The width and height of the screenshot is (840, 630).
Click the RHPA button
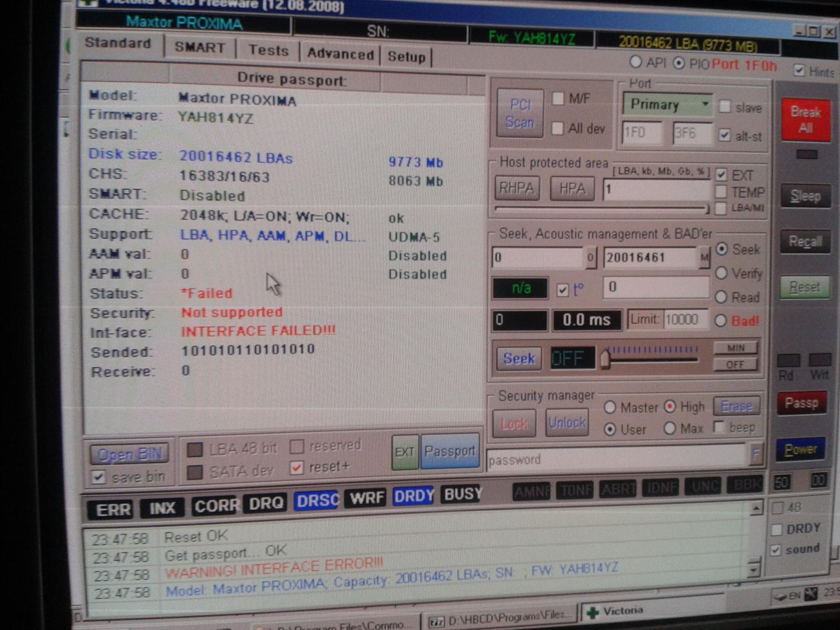[x=517, y=188]
